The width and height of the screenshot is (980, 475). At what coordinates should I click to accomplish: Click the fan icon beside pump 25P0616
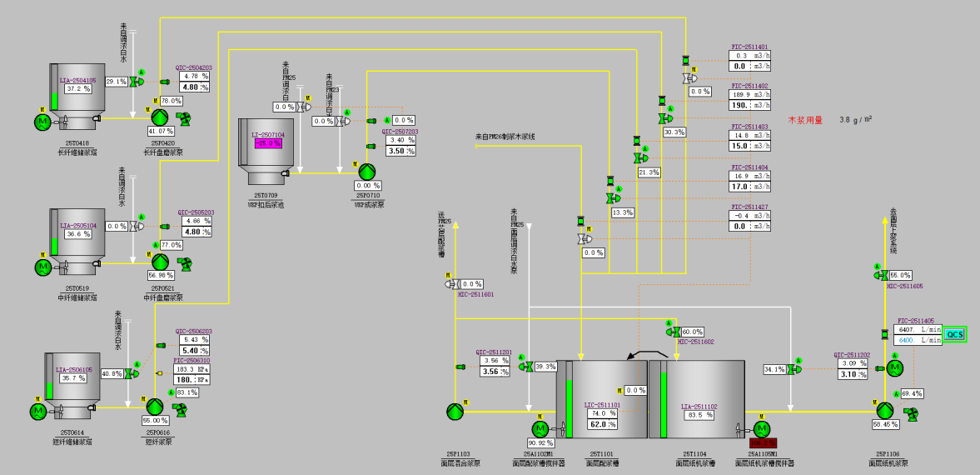180,409
